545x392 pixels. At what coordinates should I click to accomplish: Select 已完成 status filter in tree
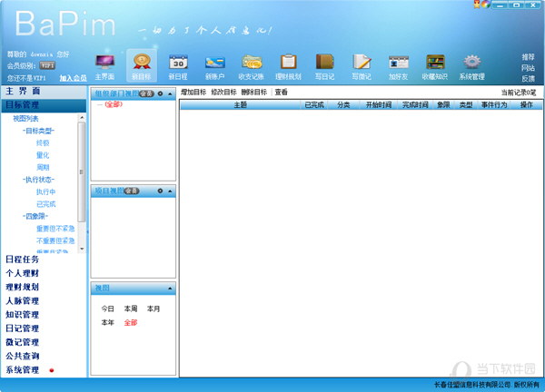46,204
